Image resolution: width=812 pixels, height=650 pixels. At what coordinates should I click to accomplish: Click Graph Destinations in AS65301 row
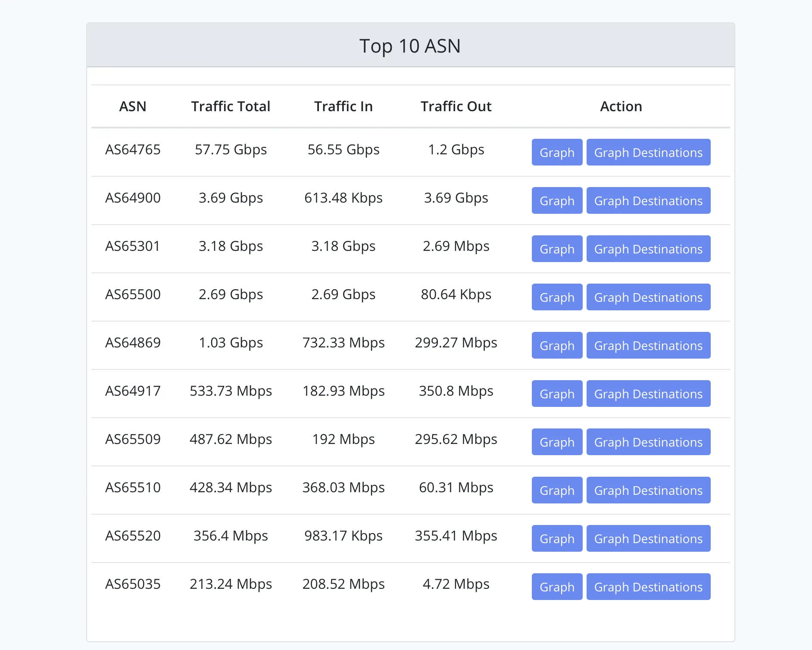tap(648, 249)
